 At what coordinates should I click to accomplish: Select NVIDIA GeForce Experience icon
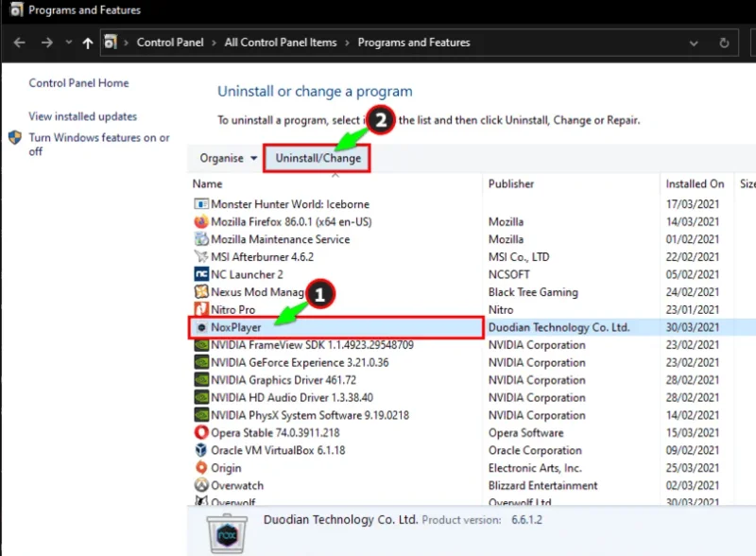[x=201, y=362]
